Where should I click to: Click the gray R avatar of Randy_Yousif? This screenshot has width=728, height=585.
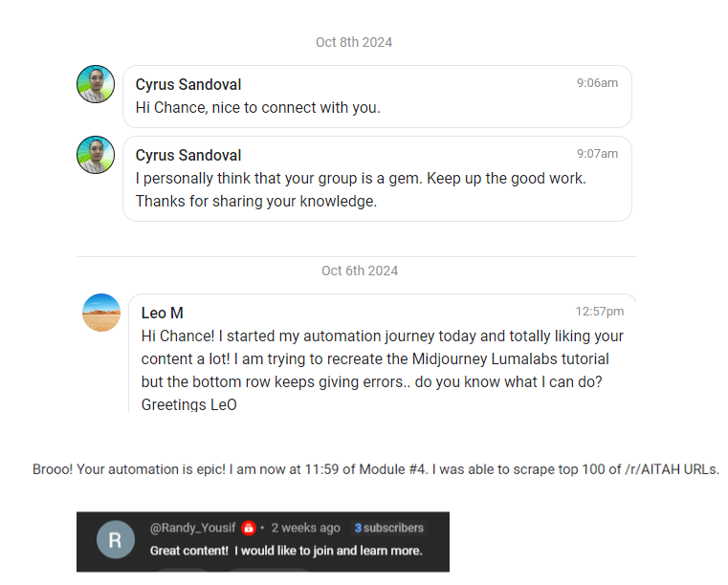tap(115, 540)
